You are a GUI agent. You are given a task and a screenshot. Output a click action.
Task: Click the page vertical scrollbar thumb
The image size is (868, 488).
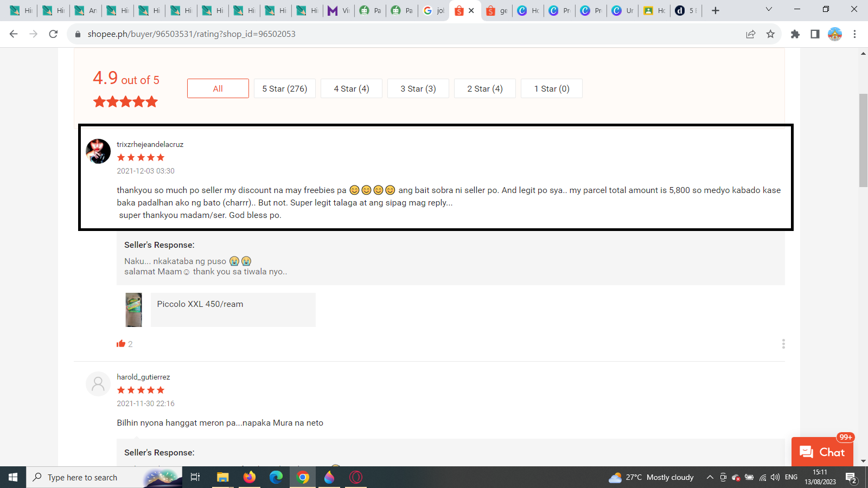[x=863, y=140]
